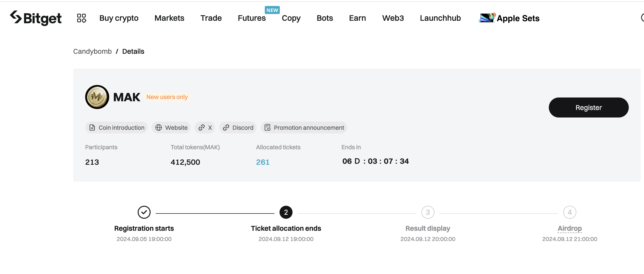Open the Promotion announcement

click(304, 127)
